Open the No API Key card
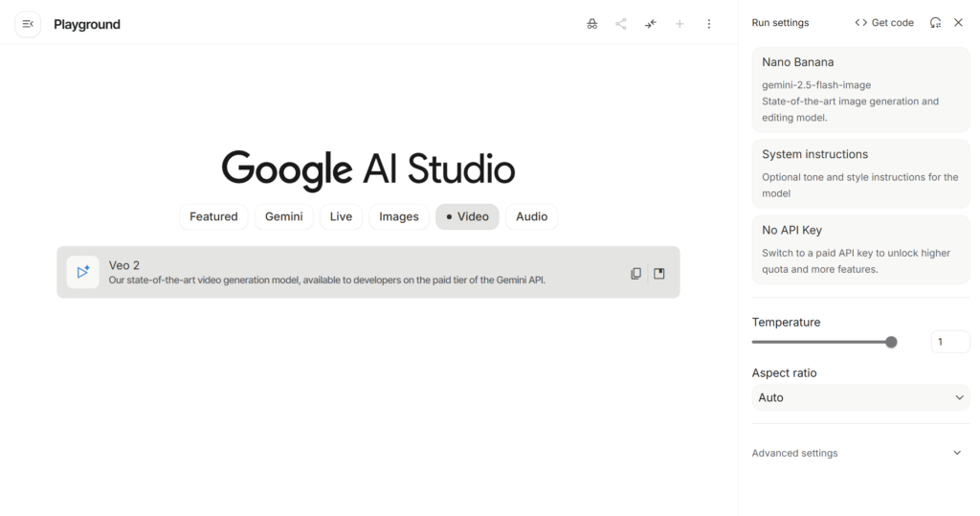 [x=860, y=249]
